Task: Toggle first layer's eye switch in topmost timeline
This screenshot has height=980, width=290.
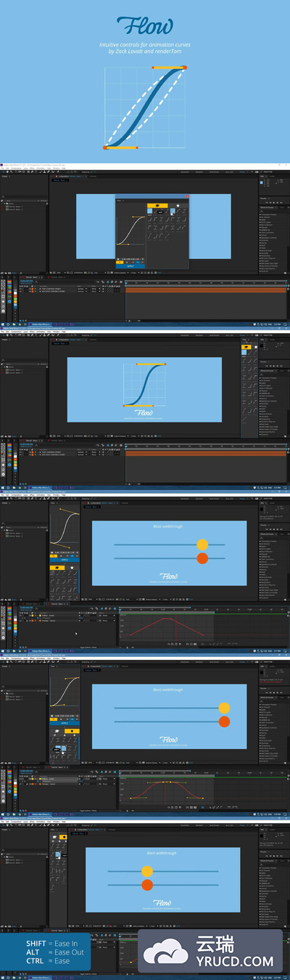Action: [20, 289]
